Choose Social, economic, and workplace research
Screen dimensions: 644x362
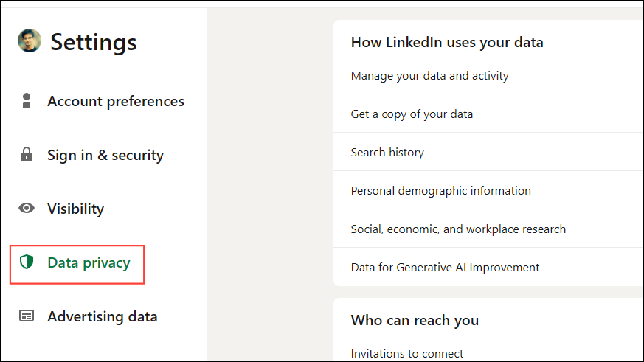click(x=458, y=229)
